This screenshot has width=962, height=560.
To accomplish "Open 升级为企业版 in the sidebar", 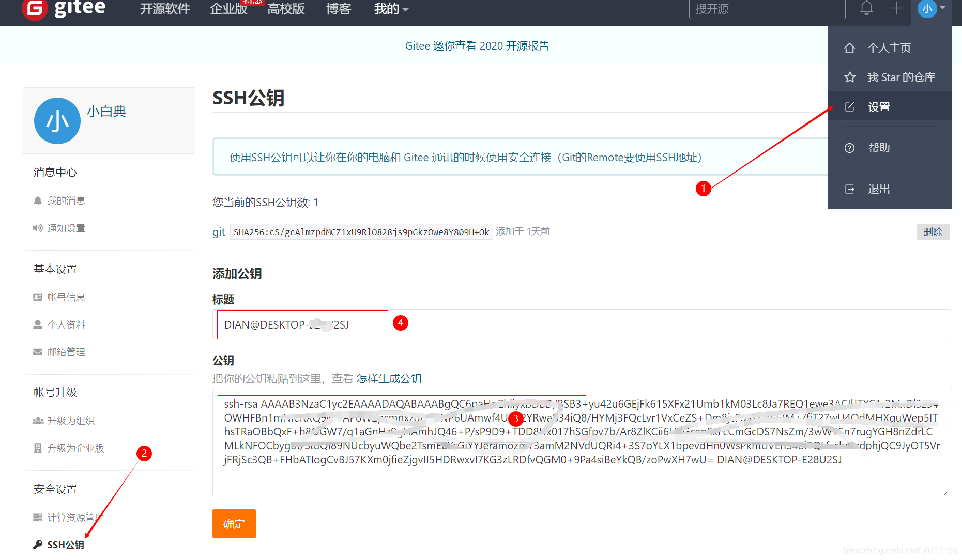I will (x=75, y=448).
